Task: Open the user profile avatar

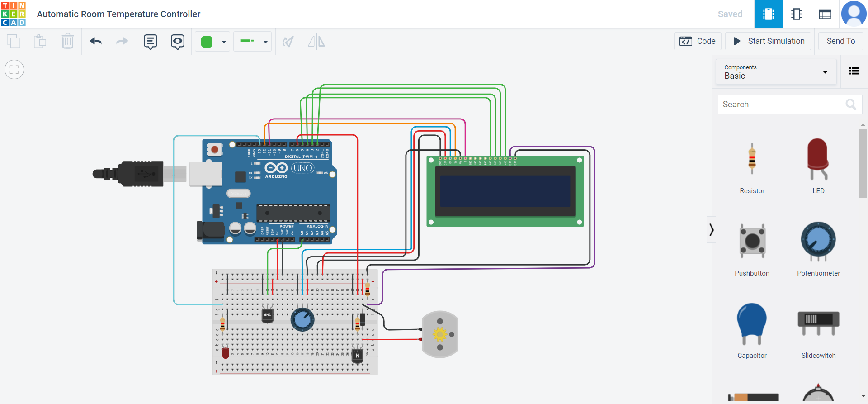Action: (854, 14)
